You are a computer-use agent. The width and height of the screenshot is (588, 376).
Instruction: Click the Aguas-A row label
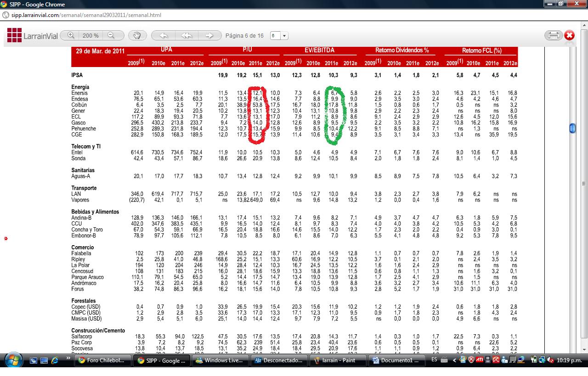[80, 176]
